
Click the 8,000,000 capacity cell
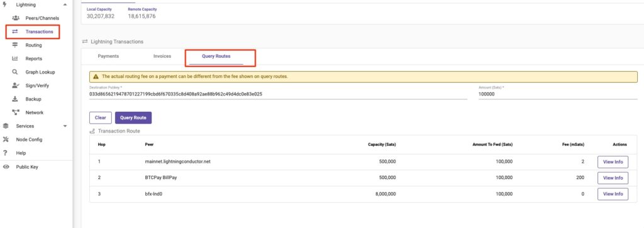(x=386, y=194)
